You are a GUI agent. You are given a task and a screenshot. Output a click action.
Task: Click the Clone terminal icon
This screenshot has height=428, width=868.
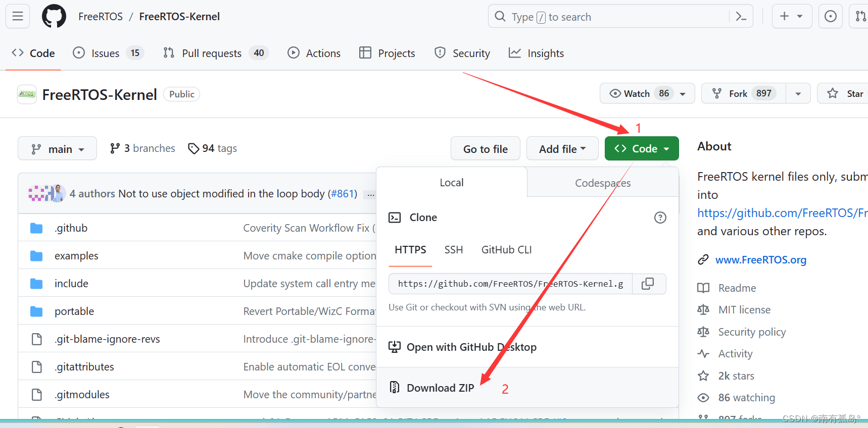point(395,218)
